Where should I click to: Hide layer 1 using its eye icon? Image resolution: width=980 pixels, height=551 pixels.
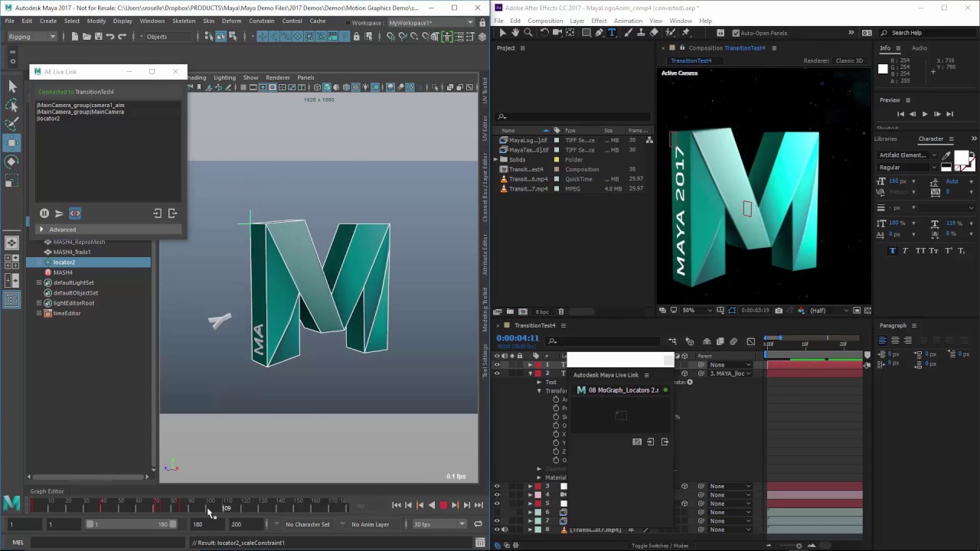click(x=497, y=365)
